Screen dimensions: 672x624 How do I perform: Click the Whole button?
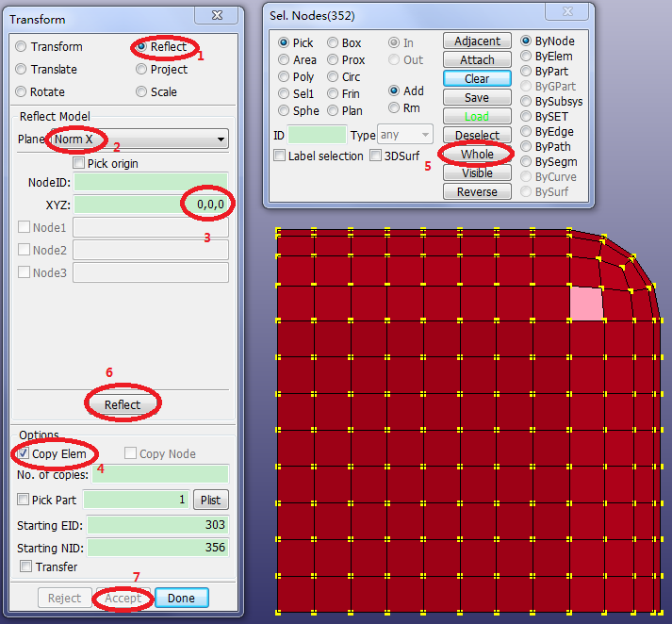click(477, 155)
